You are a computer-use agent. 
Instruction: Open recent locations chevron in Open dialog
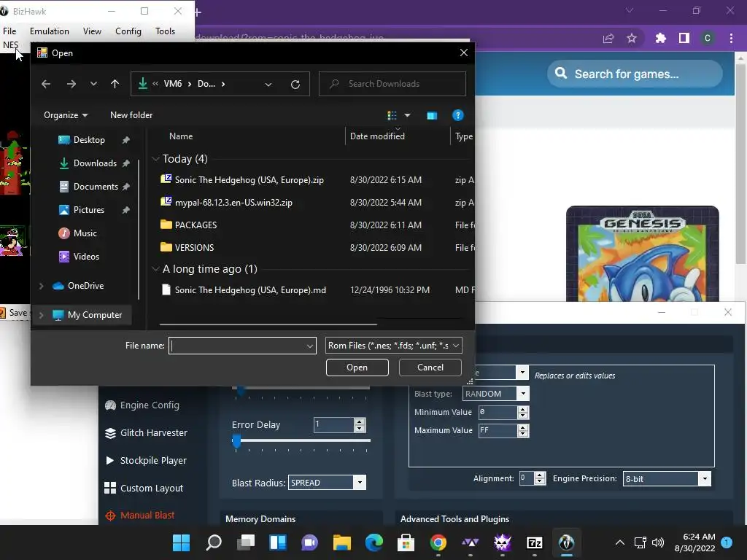[x=93, y=84]
